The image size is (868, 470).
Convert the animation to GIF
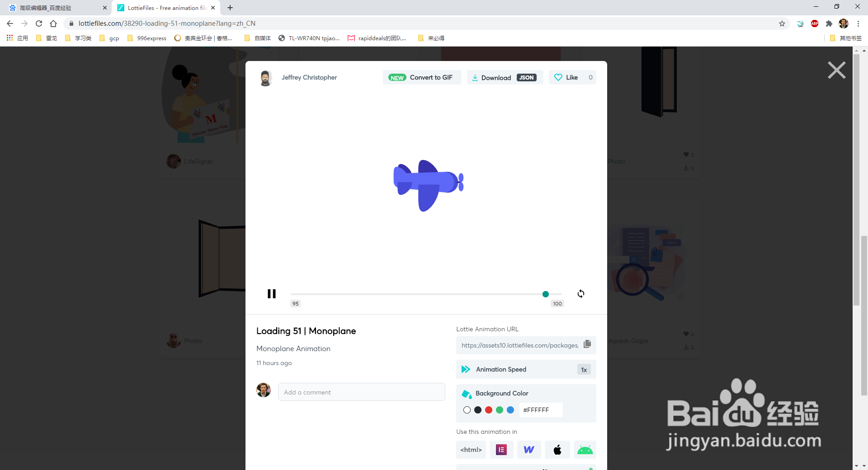point(422,77)
